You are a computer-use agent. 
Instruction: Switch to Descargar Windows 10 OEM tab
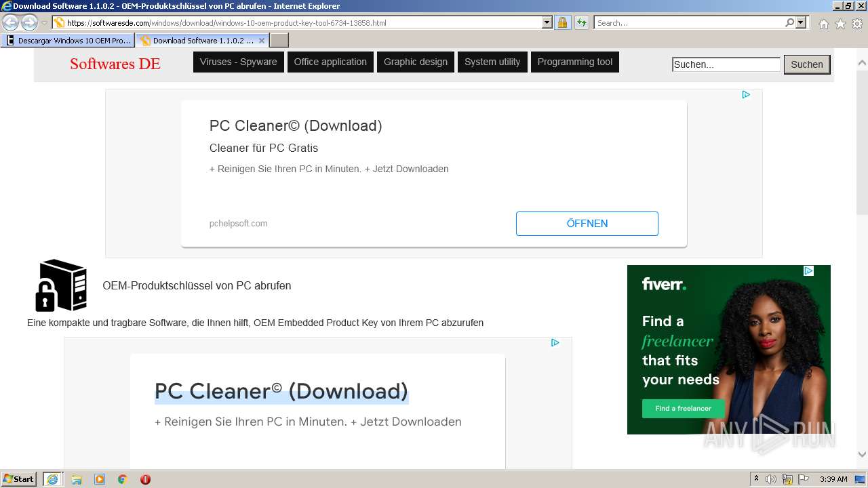coord(68,40)
